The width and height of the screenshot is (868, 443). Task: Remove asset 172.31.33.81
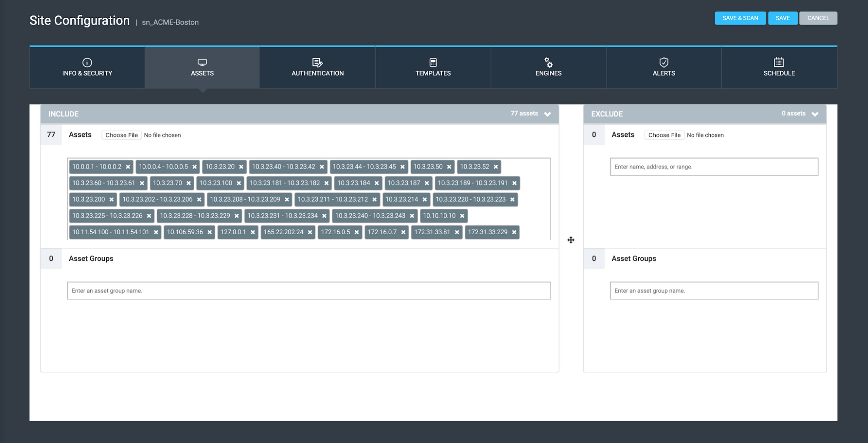457,233
